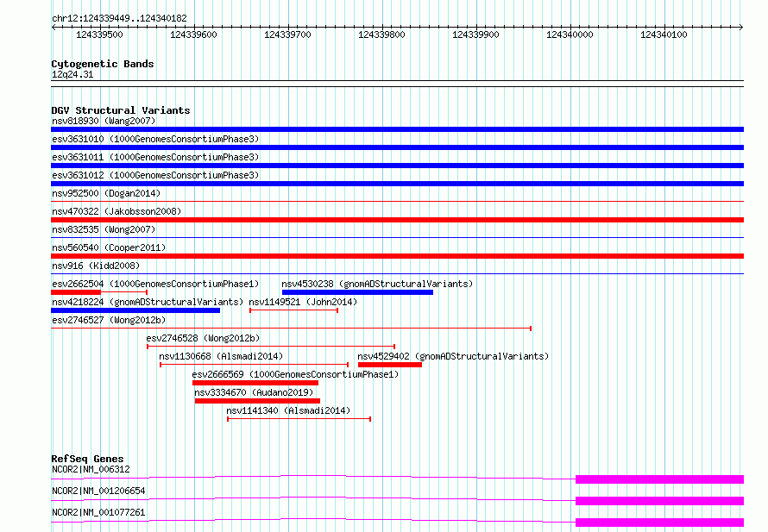Click the ruler's left arrow end
This screenshot has width=768, height=532.
pyautogui.click(x=54, y=27)
